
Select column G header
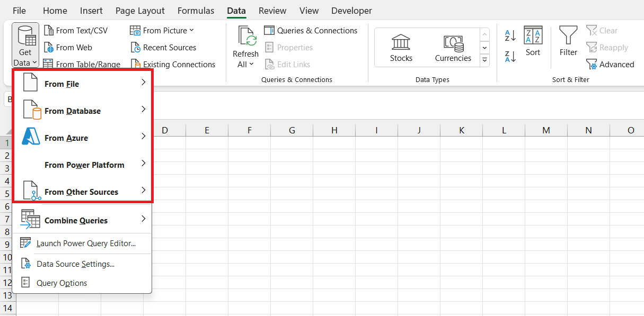click(292, 130)
